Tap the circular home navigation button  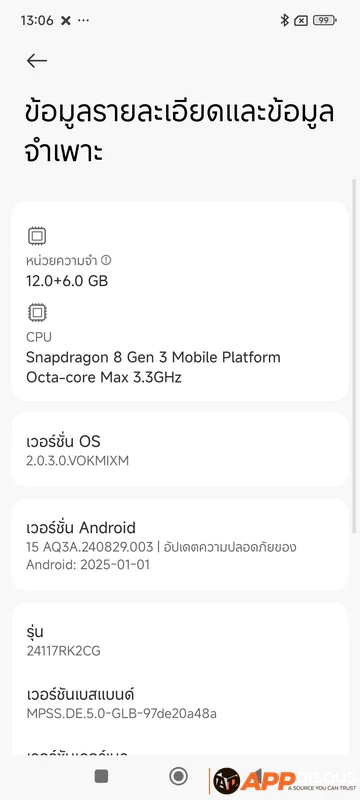[x=178, y=776]
